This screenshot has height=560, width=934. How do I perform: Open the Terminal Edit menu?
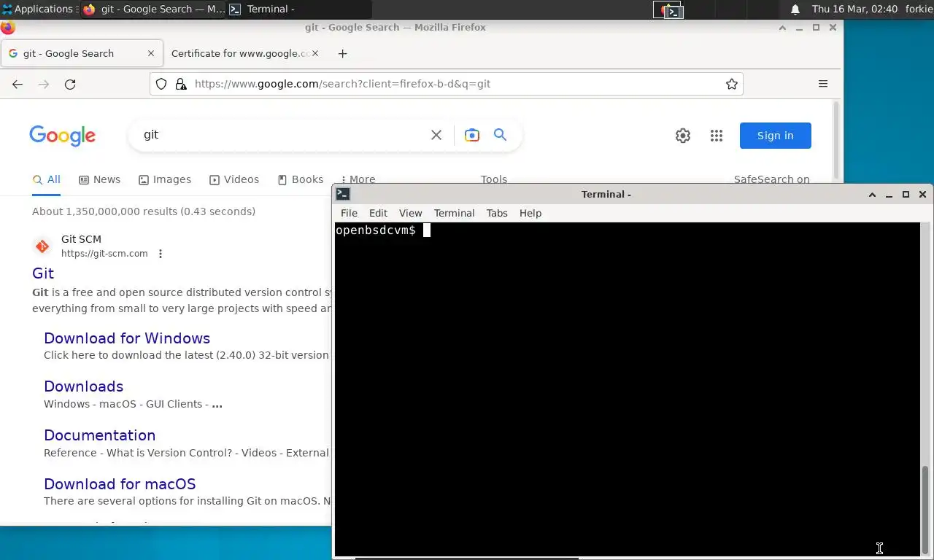click(x=378, y=213)
